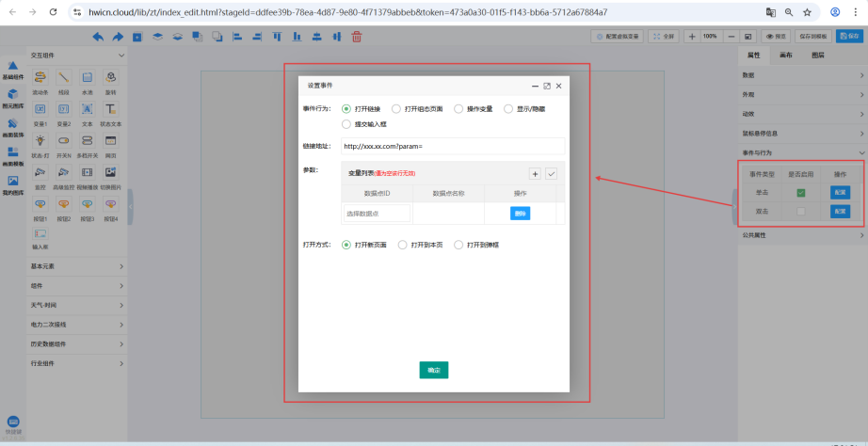This screenshot has height=446, width=868.
Task: Select the 水池 component icon
Action: point(87,79)
